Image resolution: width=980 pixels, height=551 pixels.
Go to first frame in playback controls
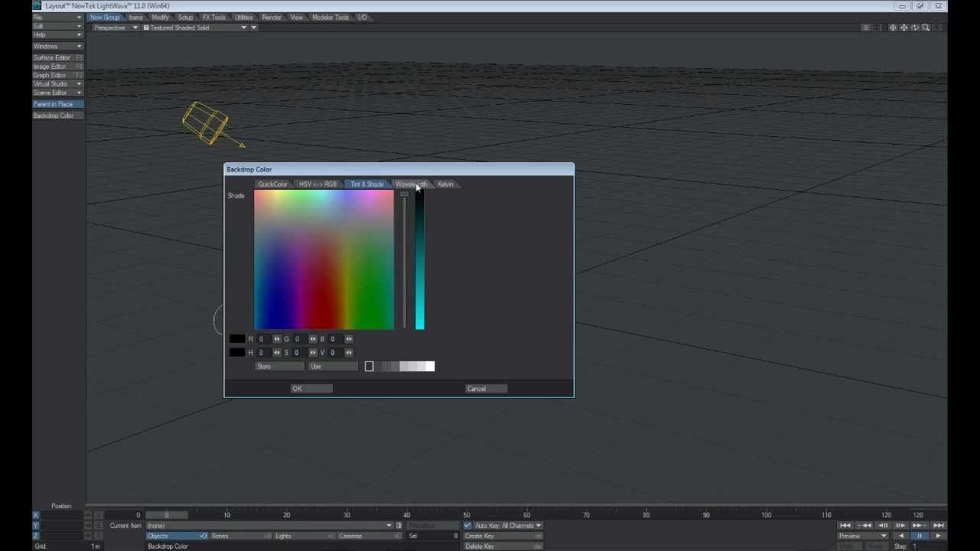[845, 525]
